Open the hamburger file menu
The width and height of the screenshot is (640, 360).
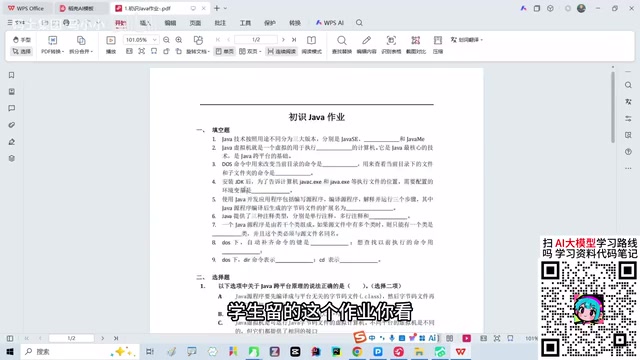tap(10, 23)
